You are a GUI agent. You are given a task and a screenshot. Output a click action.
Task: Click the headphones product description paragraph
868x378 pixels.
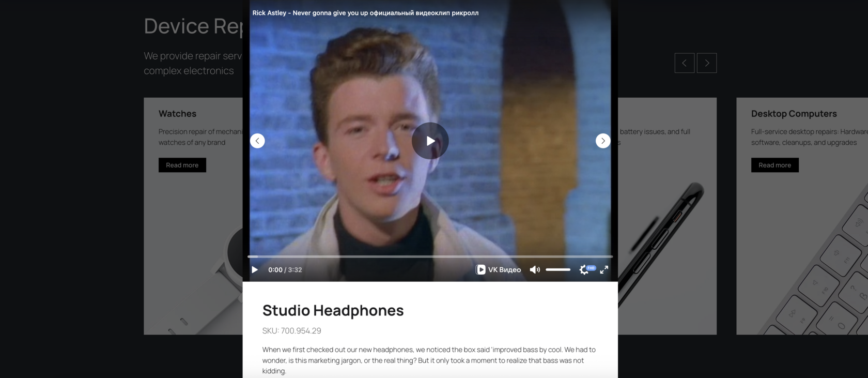point(430,360)
